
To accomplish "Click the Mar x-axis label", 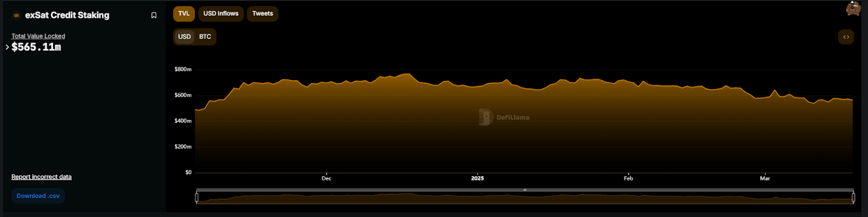I will pos(765,178).
